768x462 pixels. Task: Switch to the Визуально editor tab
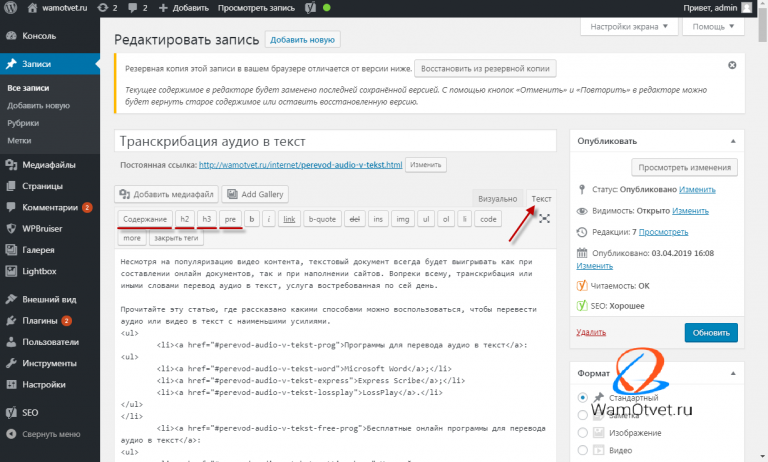[497, 199]
